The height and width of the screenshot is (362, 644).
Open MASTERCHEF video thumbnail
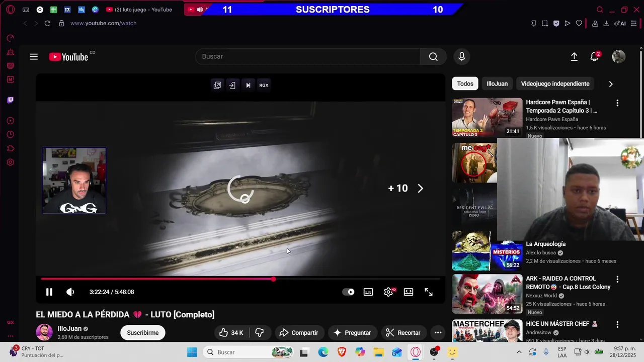(x=487, y=331)
